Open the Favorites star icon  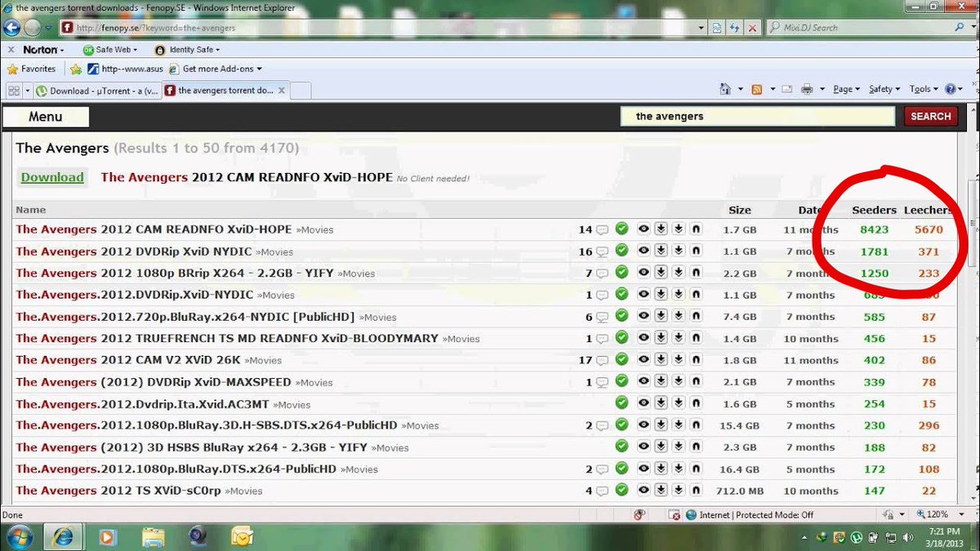pos(12,69)
